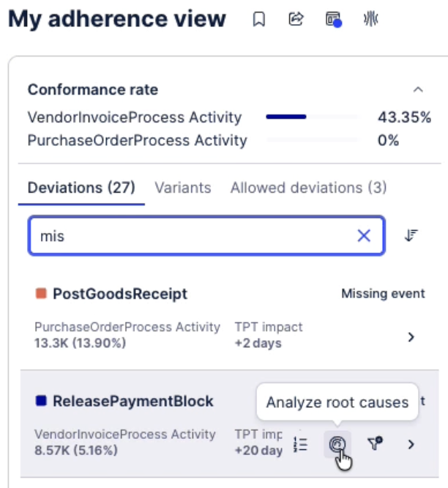Open the Allowed deviations (3) tab
This screenshot has width=448, height=488.
click(308, 188)
